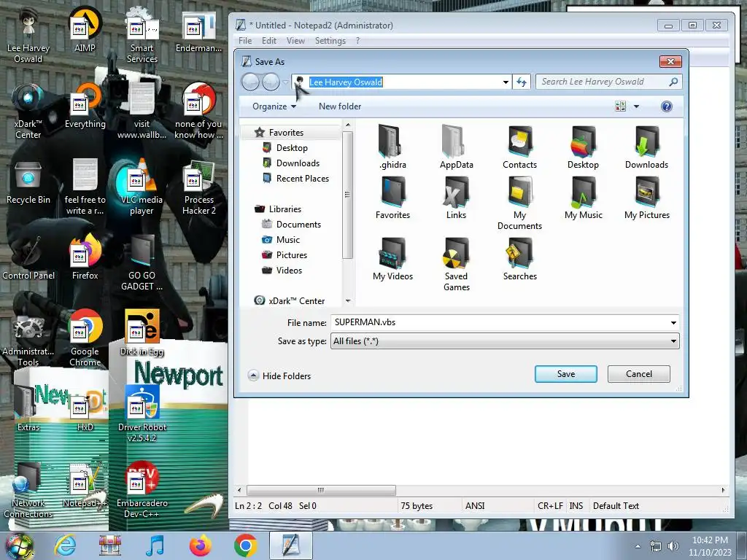
Task: Open the Organize dropdown menu
Action: click(x=274, y=106)
